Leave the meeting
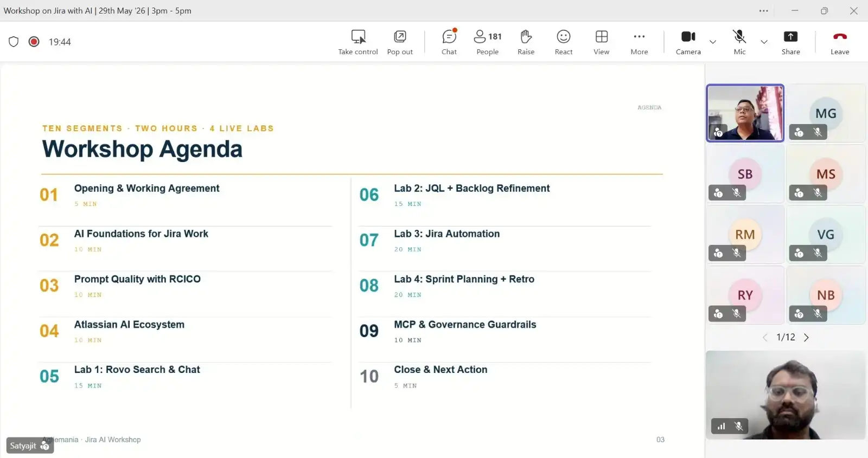 (x=840, y=42)
